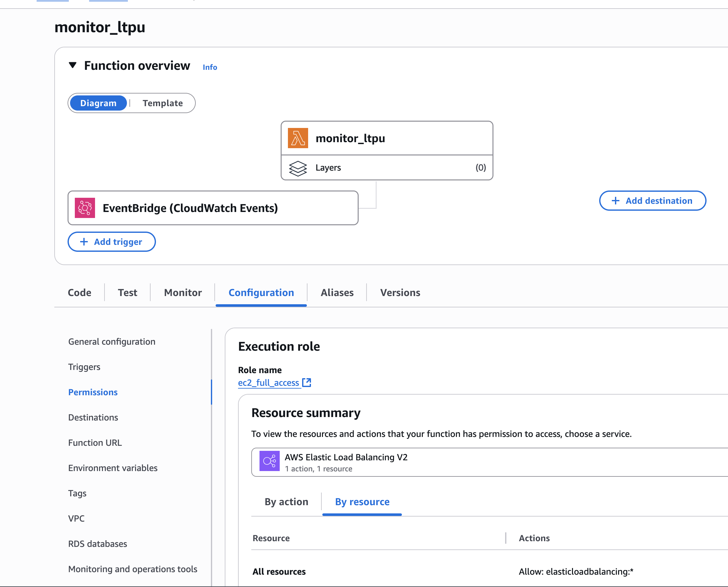This screenshot has height=587, width=728.
Task: Switch to the Template view
Action: coord(163,103)
